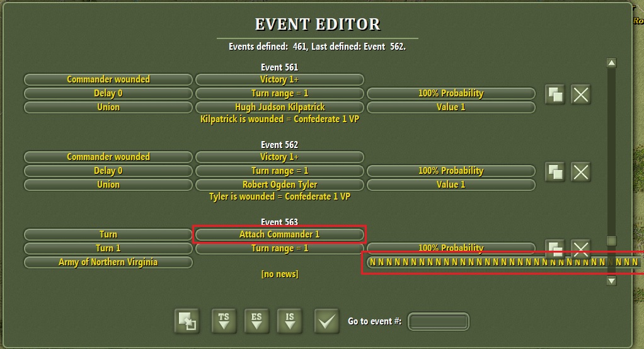Click the bottom toolbar copy-events icon
This screenshot has height=349, width=644.
(x=187, y=321)
